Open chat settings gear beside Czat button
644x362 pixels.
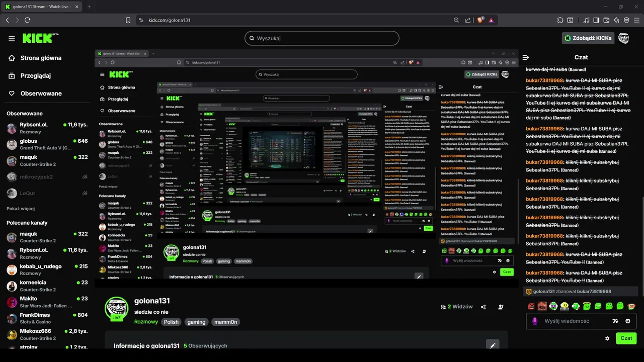point(607,338)
